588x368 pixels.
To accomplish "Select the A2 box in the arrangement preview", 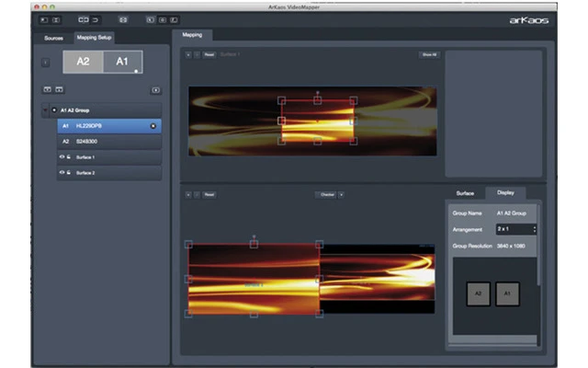I will tap(478, 293).
